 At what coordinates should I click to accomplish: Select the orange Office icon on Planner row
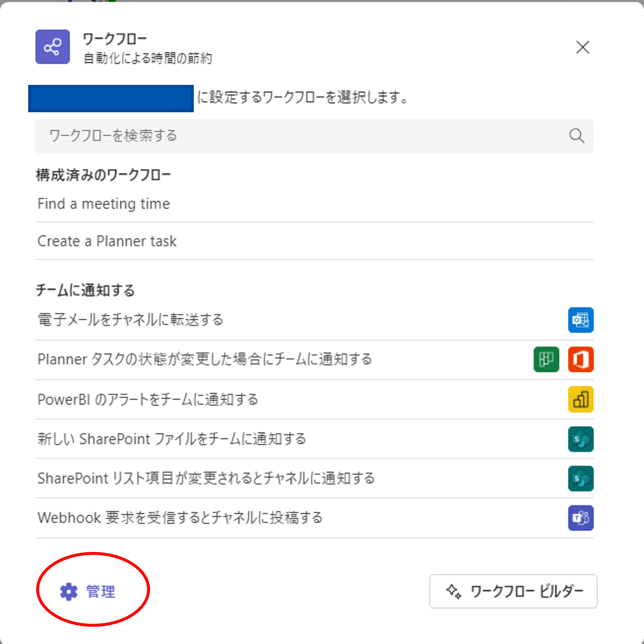coord(581,359)
